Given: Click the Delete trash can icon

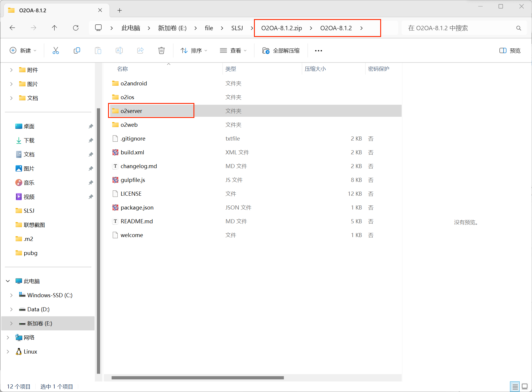Looking at the screenshot, I should tap(161, 50).
